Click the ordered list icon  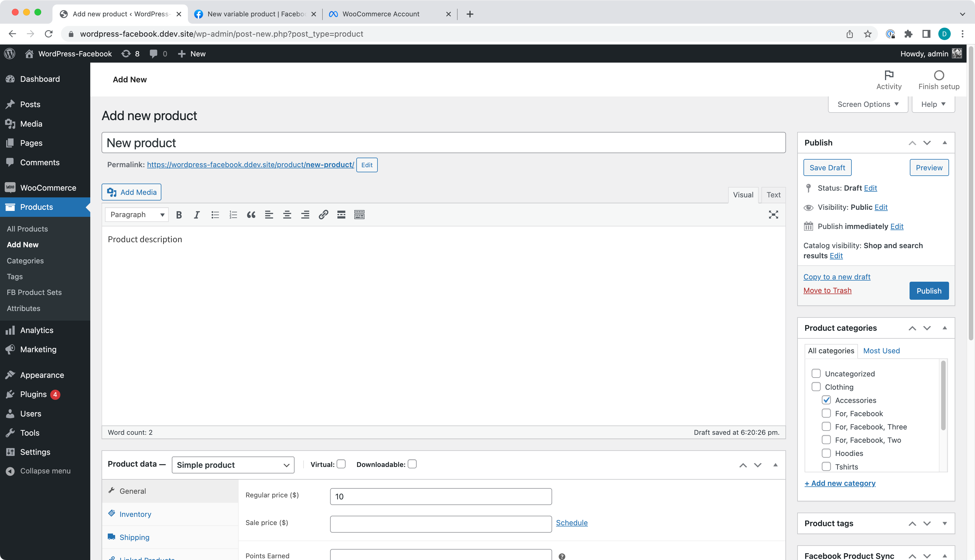233,214
